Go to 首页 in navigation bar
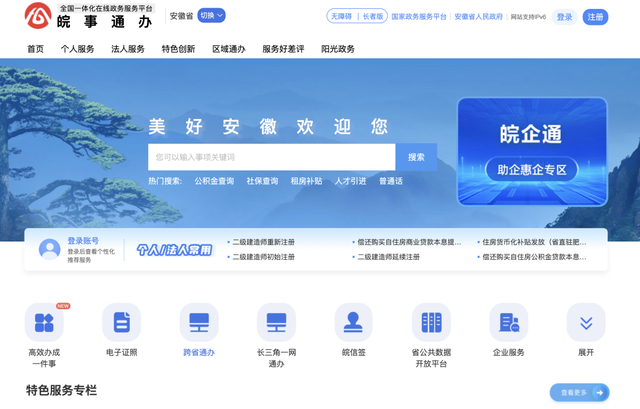This screenshot has height=409, width=640. coord(36,49)
